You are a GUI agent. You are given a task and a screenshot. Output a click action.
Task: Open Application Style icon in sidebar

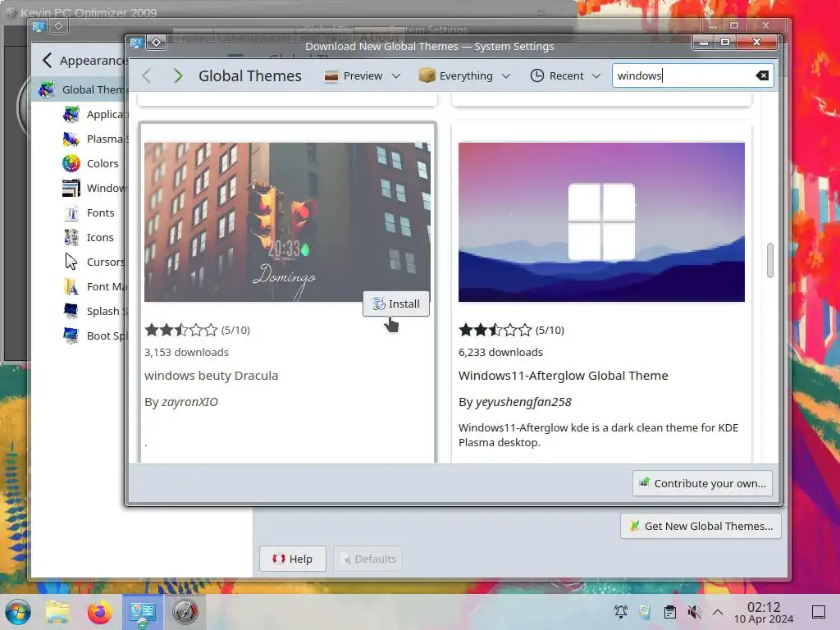71,114
